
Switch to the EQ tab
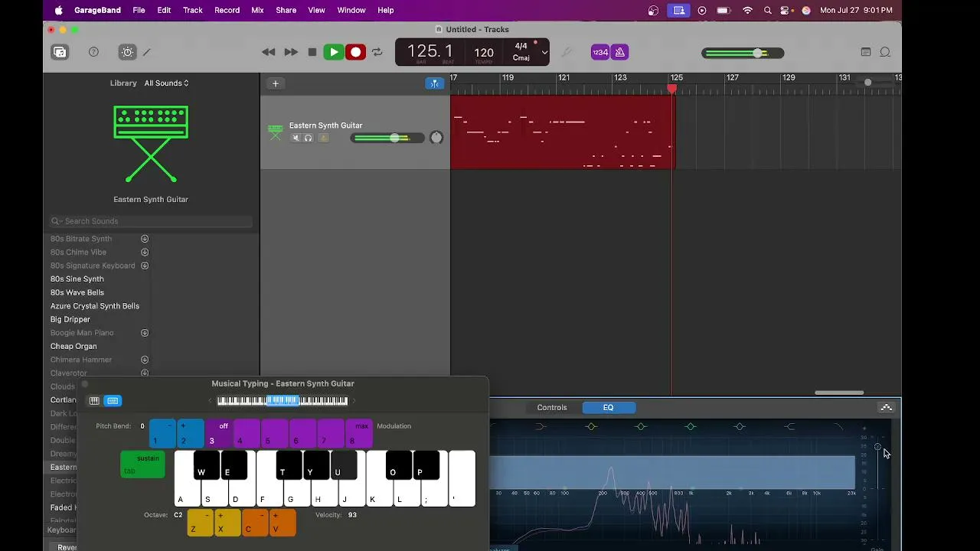click(x=608, y=407)
